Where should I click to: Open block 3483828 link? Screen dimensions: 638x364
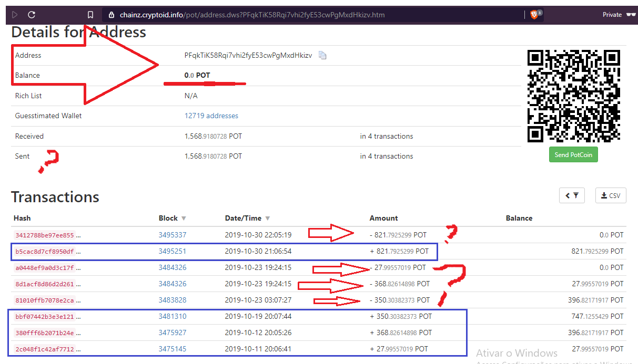tap(173, 300)
